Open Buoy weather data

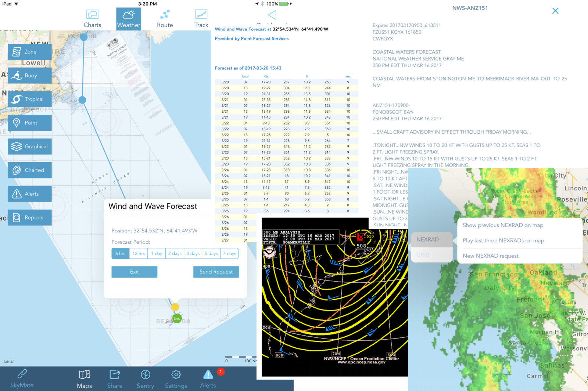click(x=29, y=75)
